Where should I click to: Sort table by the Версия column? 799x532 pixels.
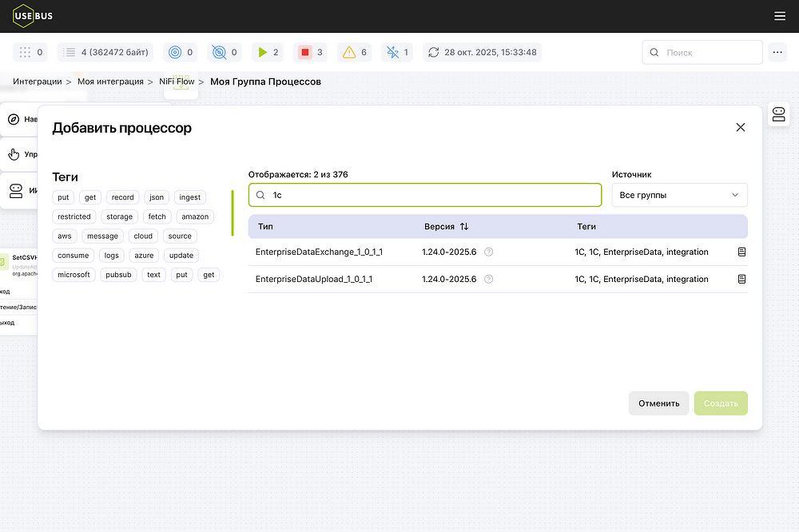click(x=464, y=227)
